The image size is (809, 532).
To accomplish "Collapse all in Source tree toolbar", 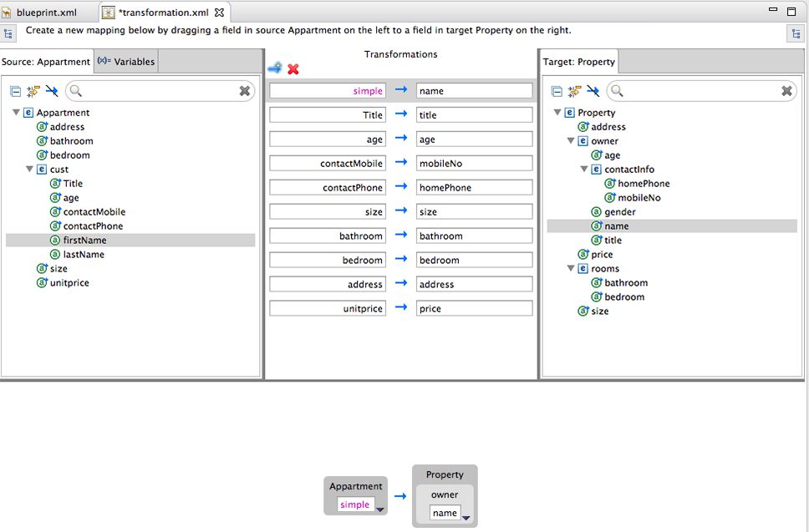I will pyautogui.click(x=15, y=91).
